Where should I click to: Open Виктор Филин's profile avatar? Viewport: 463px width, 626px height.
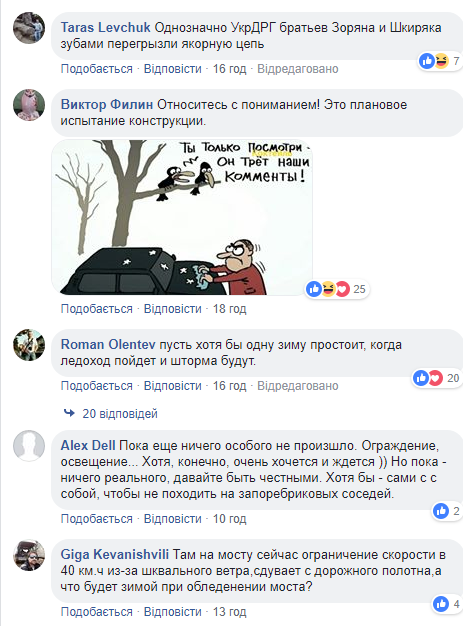point(29,105)
